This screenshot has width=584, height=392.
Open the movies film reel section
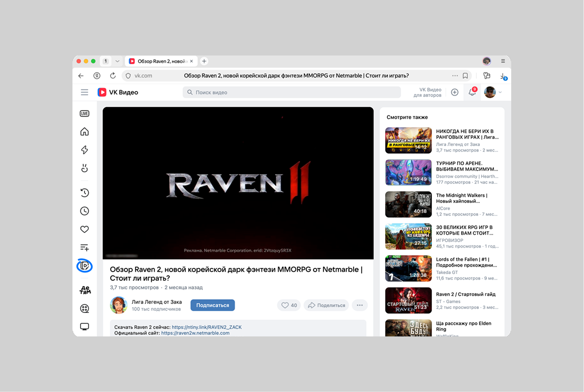pos(84,308)
